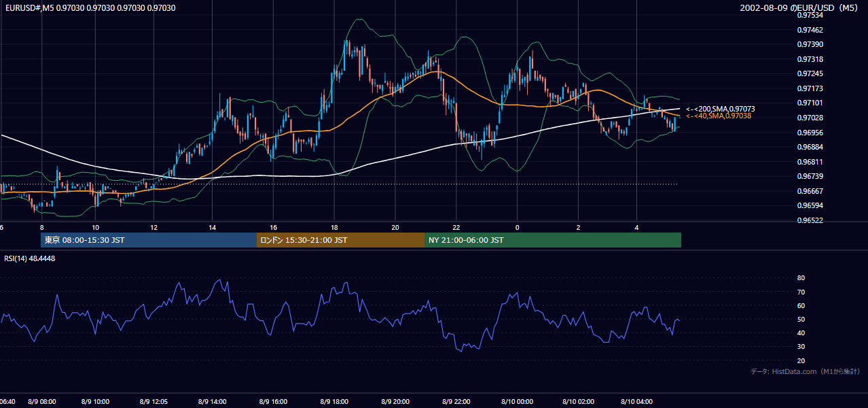The height and width of the screenshot is (408, 868).
Task: Click the 8/9 22:00 date label
Action: point(456,402)
